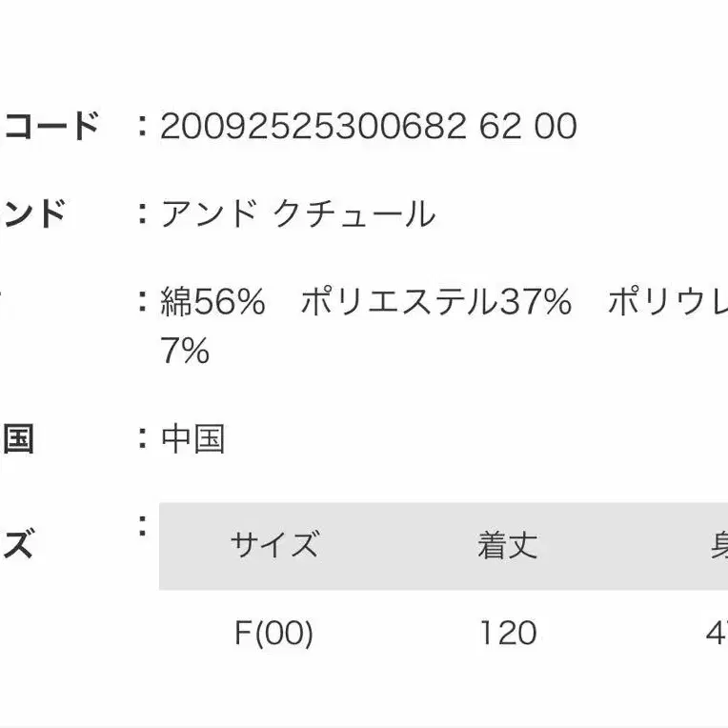Click the partially visible ンド brand label
Image resolution: width=728 pixels, height=728 pixels.
click(x=34, y=214)
